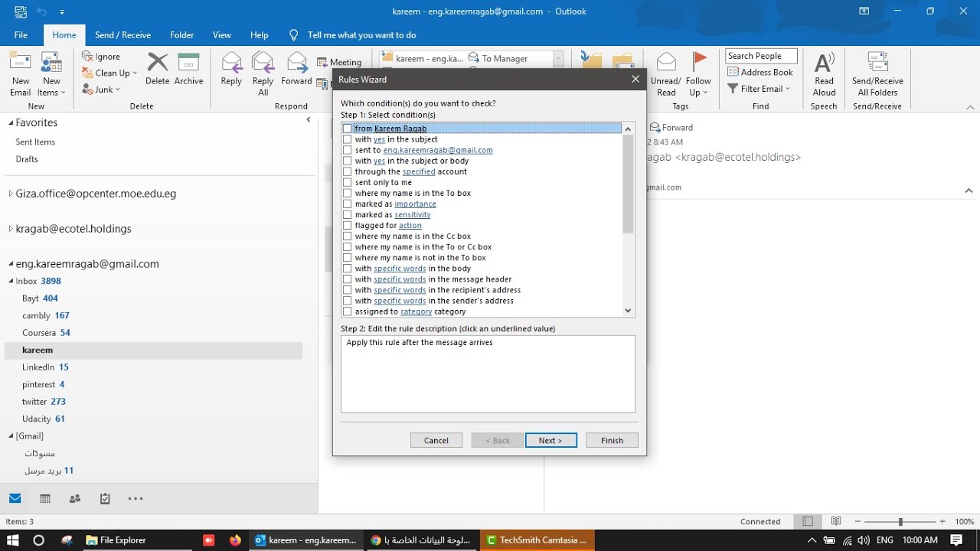Switch to Calendar view icon
Viewport: 980px width, 551px height.
45,499
